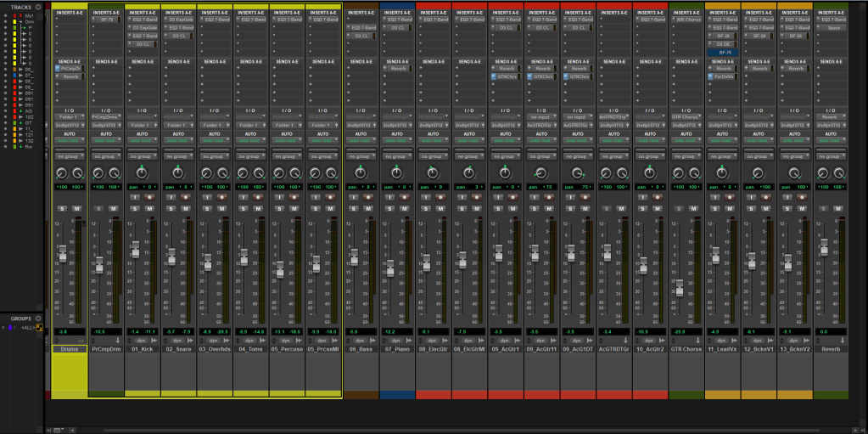Solo the Drums track
Image resolution: width=868 pixels, height=434 pixels.
63,209
